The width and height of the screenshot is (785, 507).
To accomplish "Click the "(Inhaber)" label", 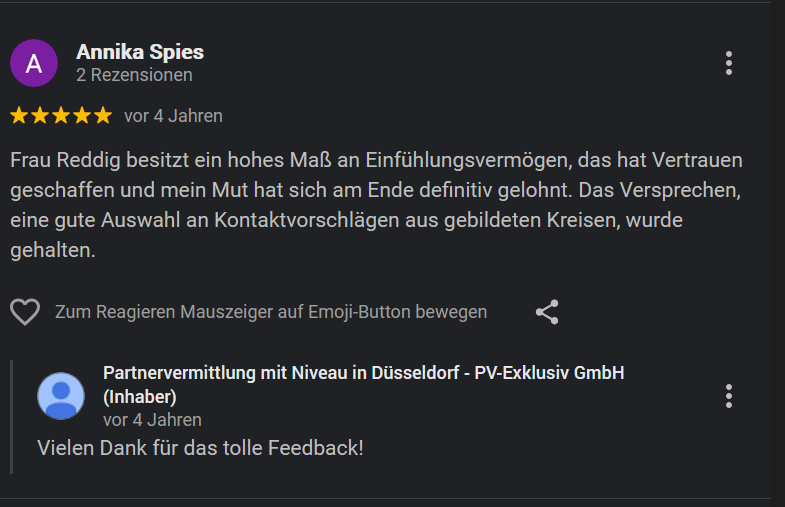I will (141, 396).
